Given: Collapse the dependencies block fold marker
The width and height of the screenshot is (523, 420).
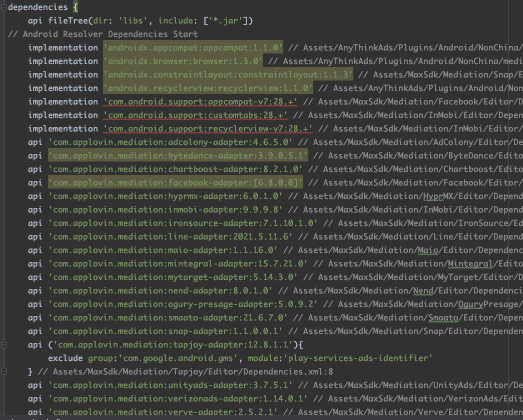Looking at the screenshot, I should click(x=4, y=7).
